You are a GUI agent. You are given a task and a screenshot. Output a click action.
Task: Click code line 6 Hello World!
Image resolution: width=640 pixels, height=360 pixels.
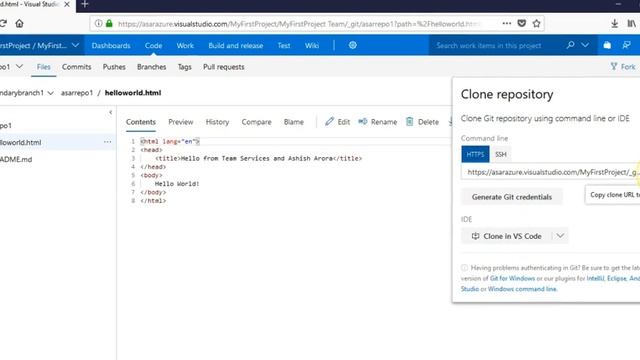[177, 184]
